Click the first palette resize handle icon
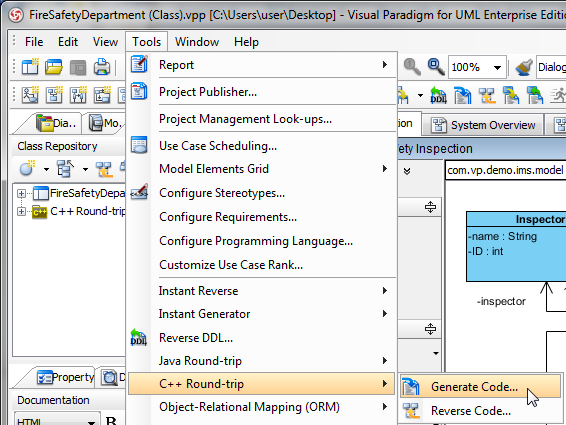566x425 pixels. pyautogui.click(x=430, y=207)
